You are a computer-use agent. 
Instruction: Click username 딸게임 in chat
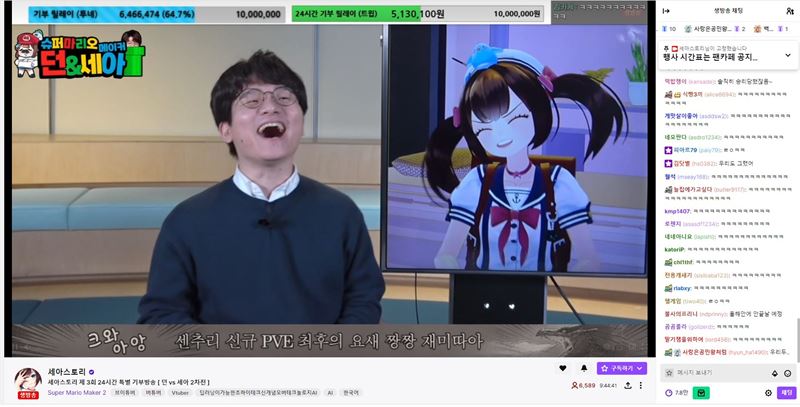coord(673,301)
